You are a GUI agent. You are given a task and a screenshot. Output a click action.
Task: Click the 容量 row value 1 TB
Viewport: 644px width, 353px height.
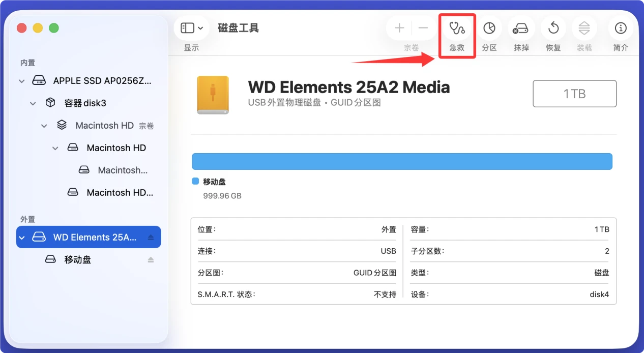point(602,229)
